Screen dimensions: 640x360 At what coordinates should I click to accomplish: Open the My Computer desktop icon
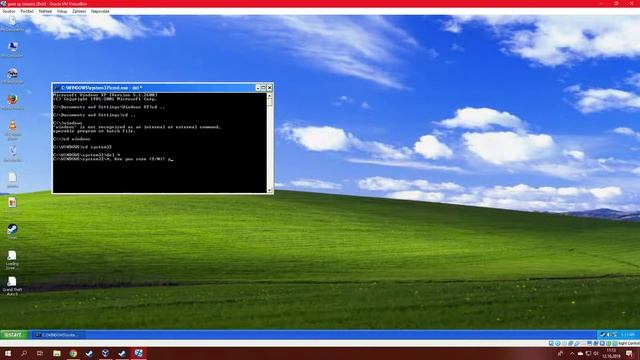[x=13, y=49]
